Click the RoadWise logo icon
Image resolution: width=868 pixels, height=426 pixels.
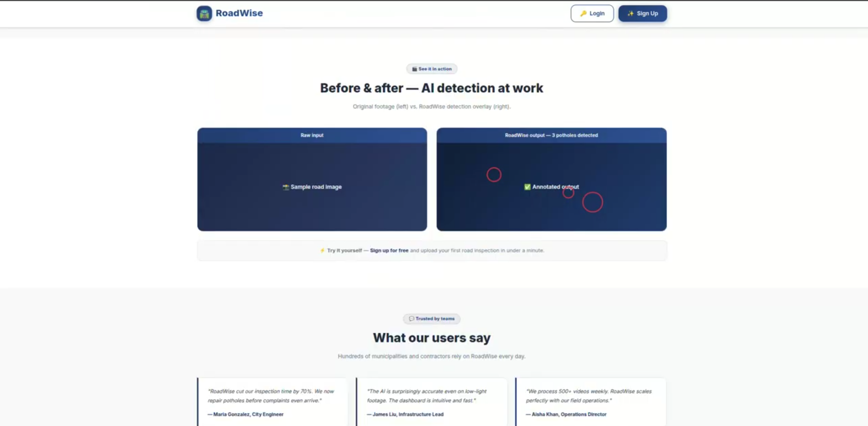[204, 14]
